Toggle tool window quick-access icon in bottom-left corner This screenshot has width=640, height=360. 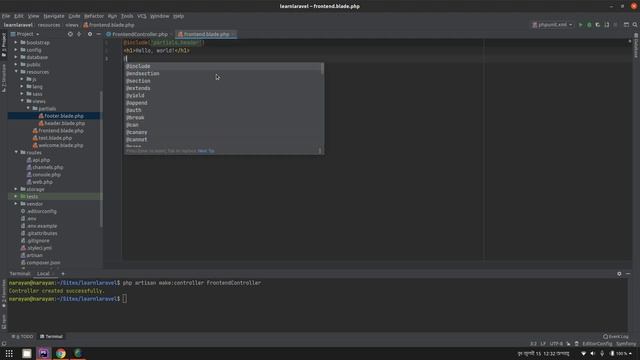[x=4, y=344]
